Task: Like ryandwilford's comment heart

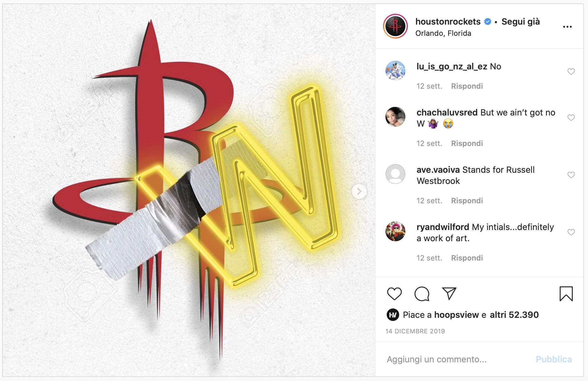Action: tap(571, 232)
